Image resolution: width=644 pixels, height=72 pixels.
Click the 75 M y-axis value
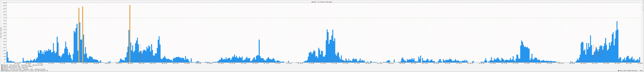(x=4, y=18)
